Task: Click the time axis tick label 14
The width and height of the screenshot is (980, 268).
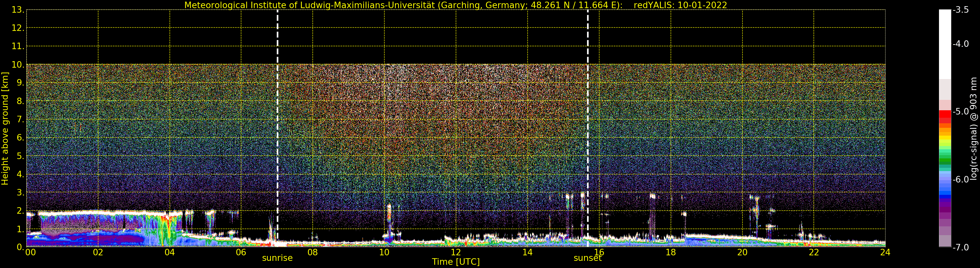Action: pyautogui.click(x=527, y=252)
